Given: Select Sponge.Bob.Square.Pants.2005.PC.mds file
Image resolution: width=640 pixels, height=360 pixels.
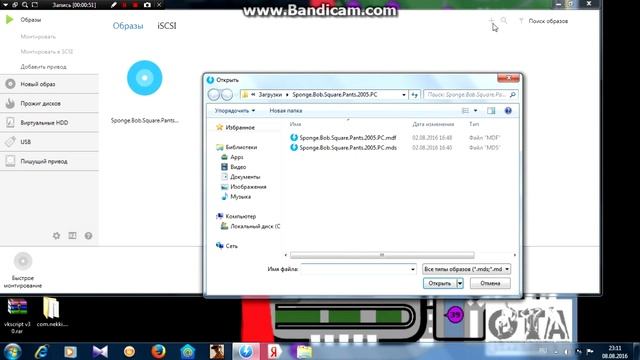Looking at the screenshot, I should tap(343, 148).
